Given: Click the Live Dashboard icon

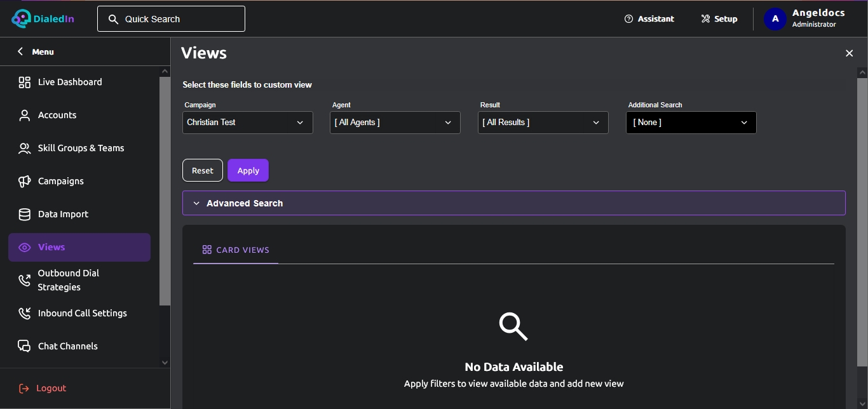Looking at the screenshot, I should point(24,82).
